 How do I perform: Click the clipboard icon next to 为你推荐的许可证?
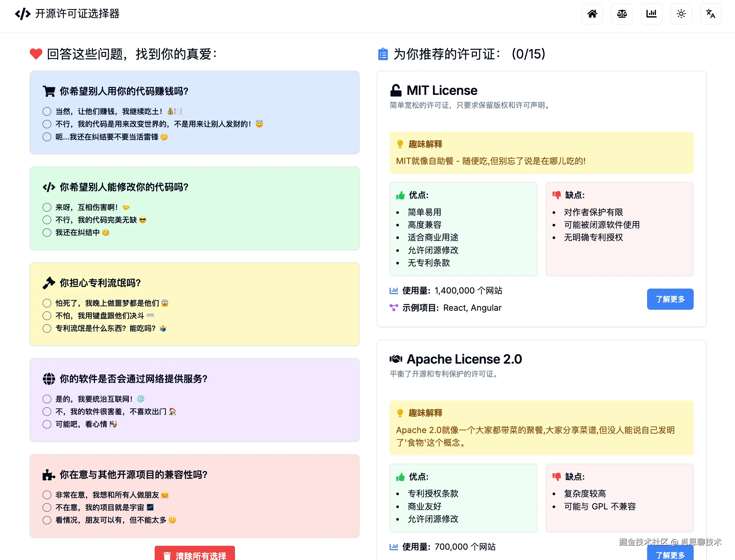tap(383, 54)
